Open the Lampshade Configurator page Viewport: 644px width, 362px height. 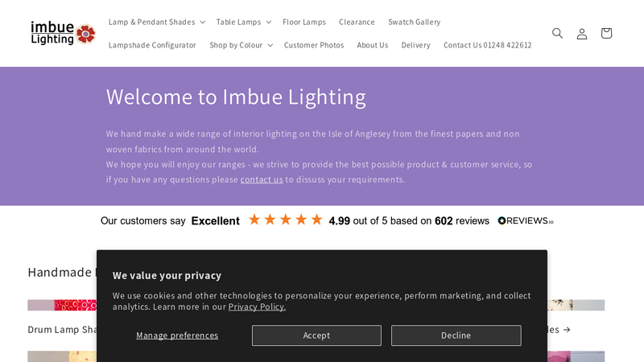[x=152, y=45]
